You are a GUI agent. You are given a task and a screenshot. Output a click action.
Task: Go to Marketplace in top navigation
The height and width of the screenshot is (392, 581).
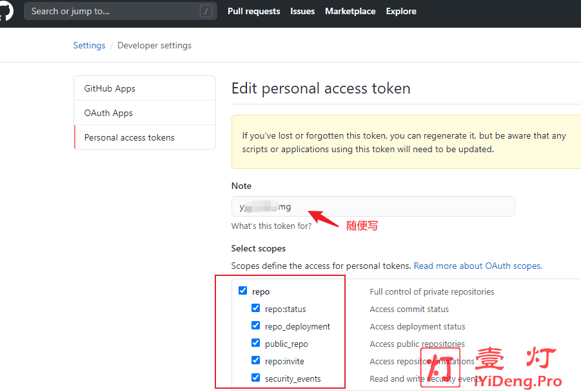pyautogui.click(x=350, y=11)
